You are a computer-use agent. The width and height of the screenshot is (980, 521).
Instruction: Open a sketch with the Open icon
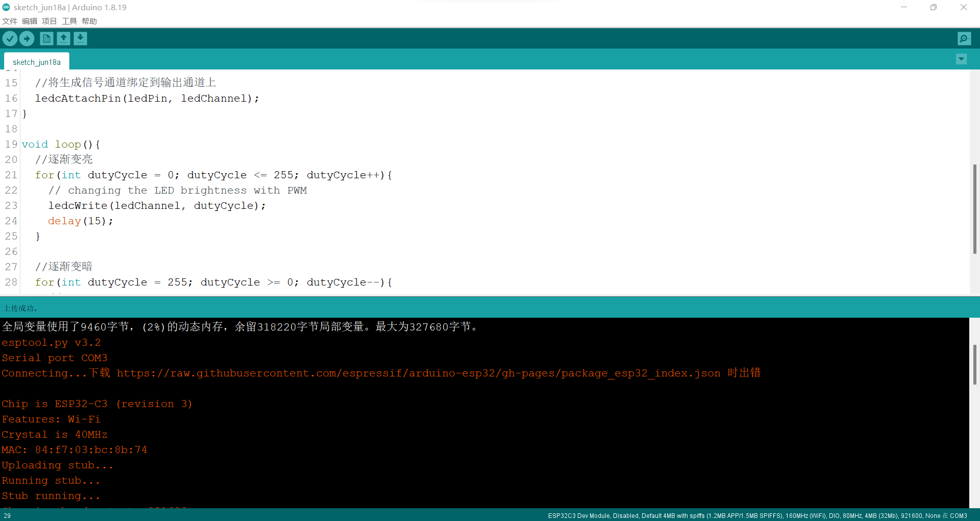point(63,38)
